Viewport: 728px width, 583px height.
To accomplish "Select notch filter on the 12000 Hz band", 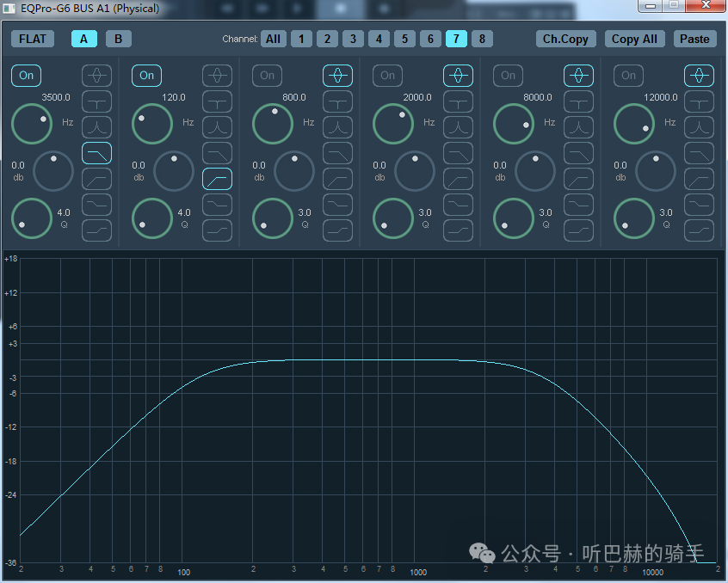I will click(699, 101).
